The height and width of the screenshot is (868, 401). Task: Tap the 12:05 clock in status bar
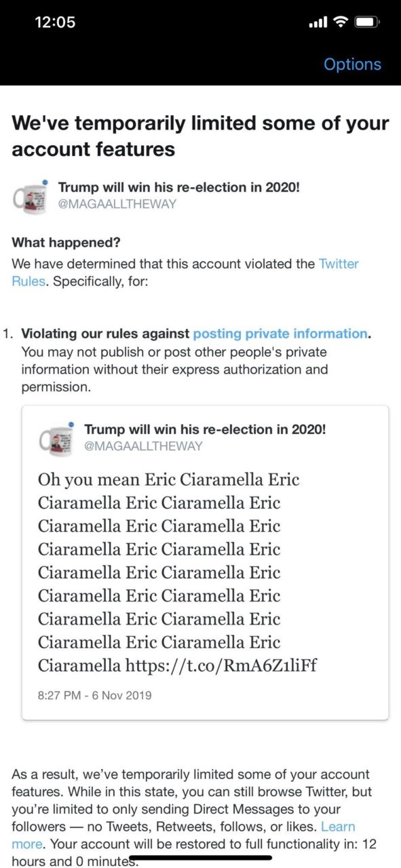(x=54, y=22)
